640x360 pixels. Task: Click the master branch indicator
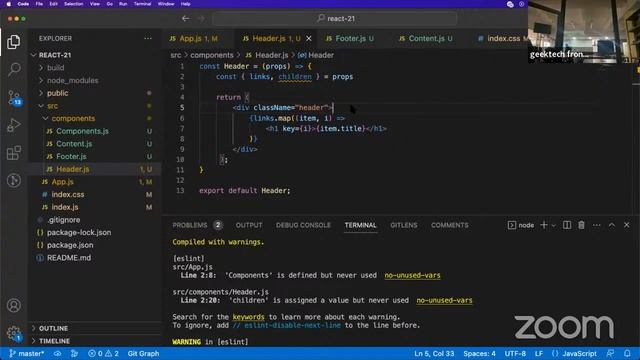tap(27, 353)
